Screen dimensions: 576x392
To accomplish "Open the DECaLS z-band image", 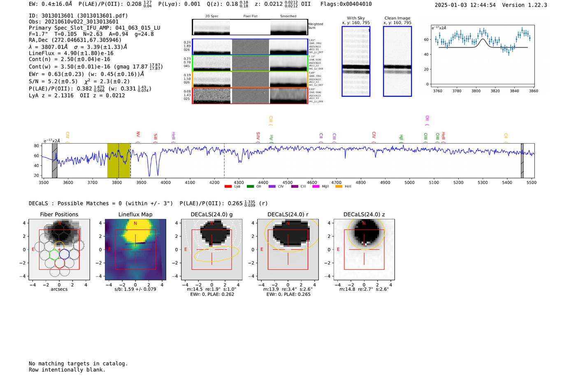I will click(364, 249).
